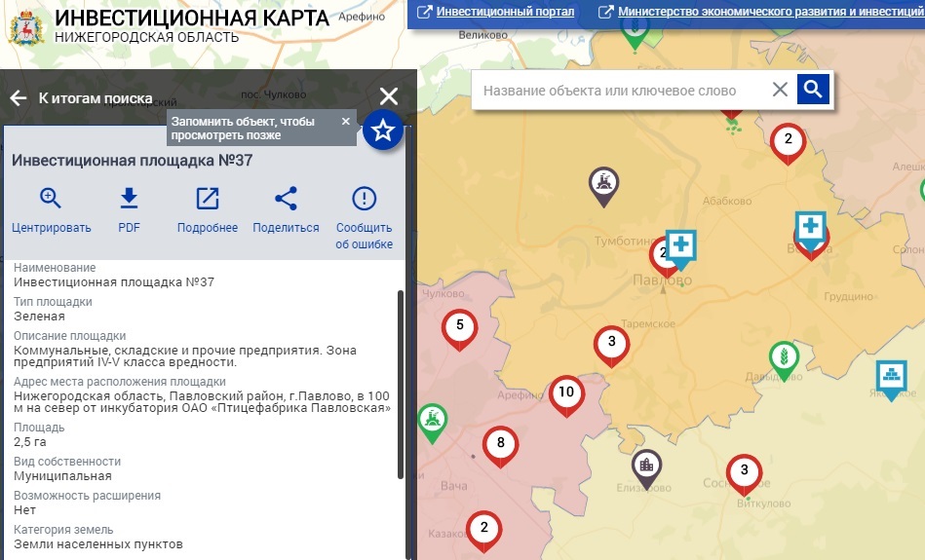This screenshot has height=560, width=925.
Task: Select the dark factory marker above Тумботино
Action: 603,186
